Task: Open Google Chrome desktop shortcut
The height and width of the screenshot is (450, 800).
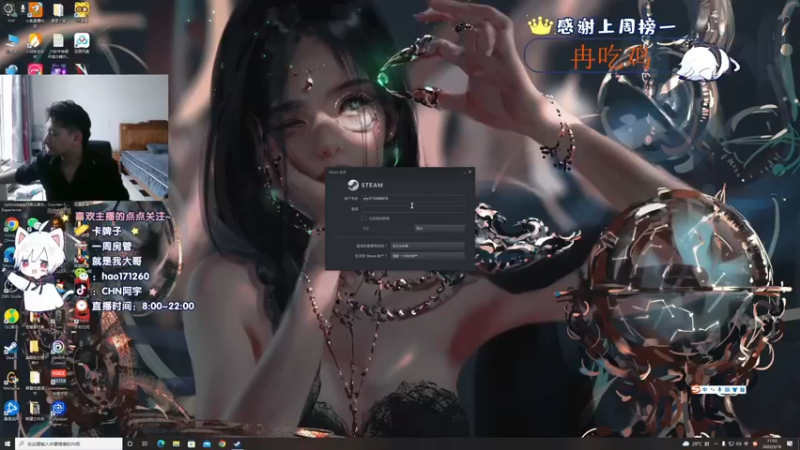Action: (11, 225)
